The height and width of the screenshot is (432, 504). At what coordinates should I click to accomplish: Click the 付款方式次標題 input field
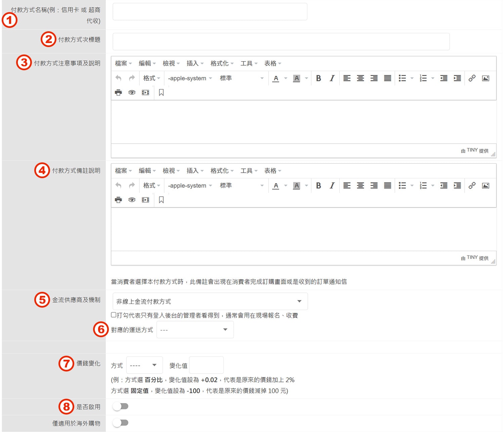(x=281, y=42)
